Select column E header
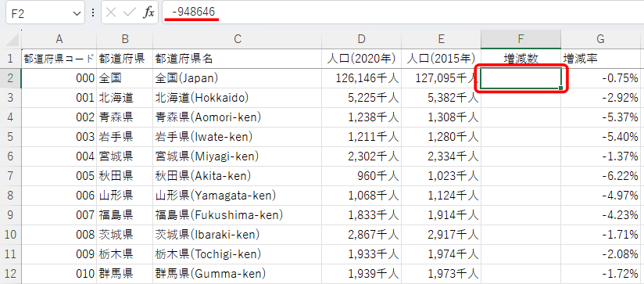The image size is (644, 284). (x=441, y=39)
